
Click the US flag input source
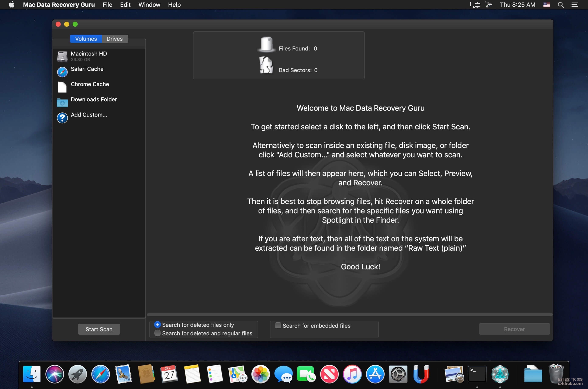point(547,5)
